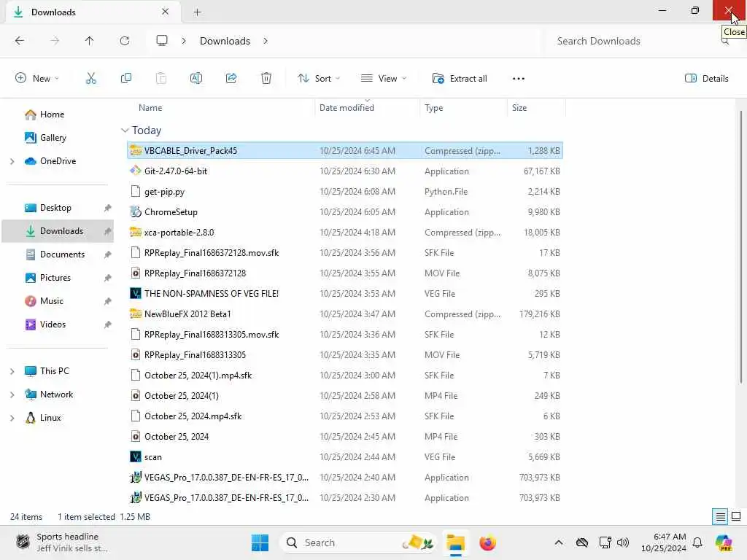747x560 pixels.
Task: Navigate up one folder level
Action: point(89,41)
